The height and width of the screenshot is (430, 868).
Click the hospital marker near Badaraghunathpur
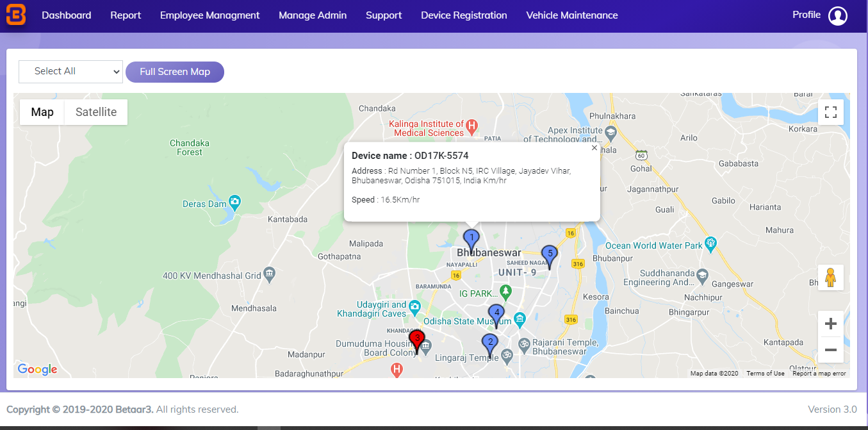[x=397, y=370]
